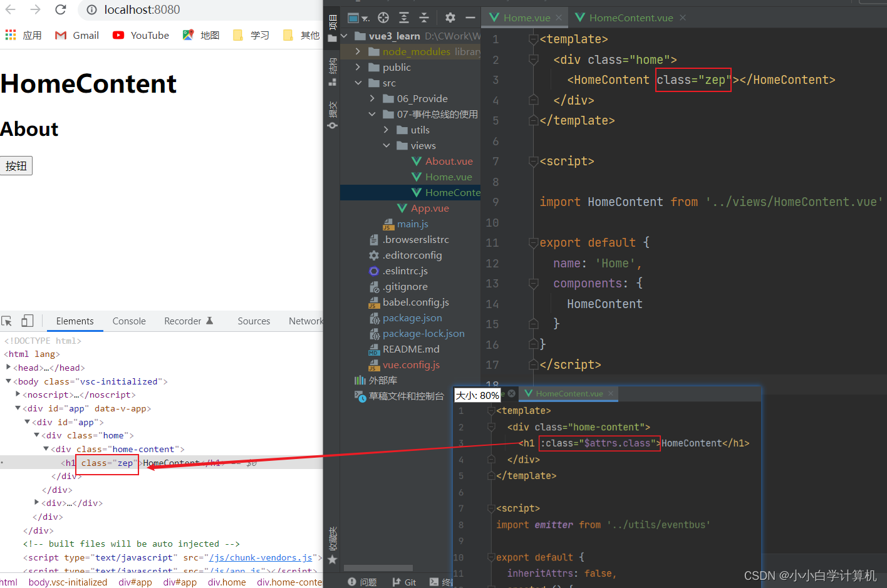The width and height of the screenshot is (887, 588).
Task: Expand the utils folder
Action: coord(386,130)
